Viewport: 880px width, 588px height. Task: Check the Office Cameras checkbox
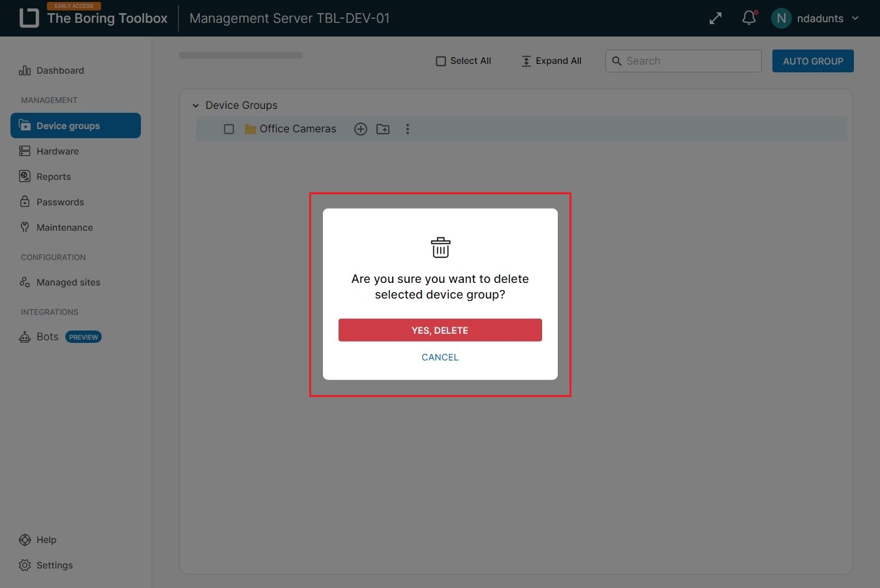coord(229,129)
